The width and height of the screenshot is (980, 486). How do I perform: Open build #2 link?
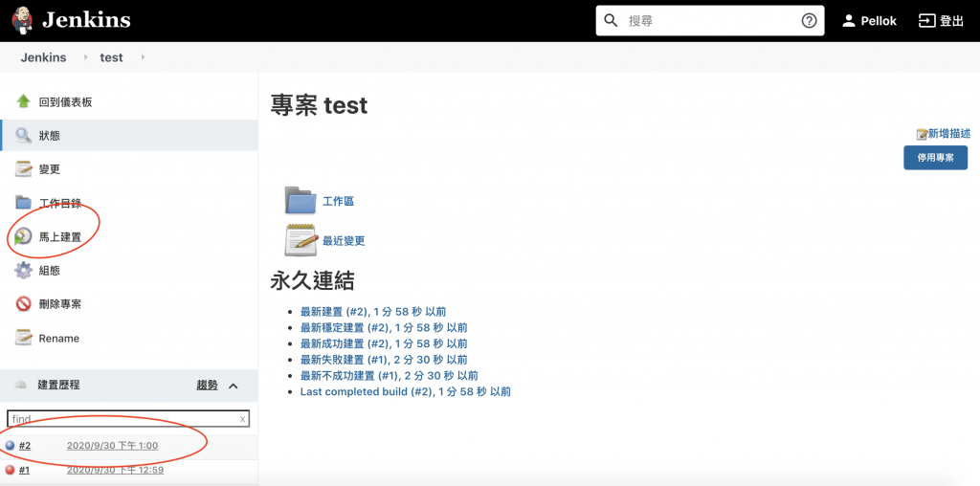coord(24,446)
